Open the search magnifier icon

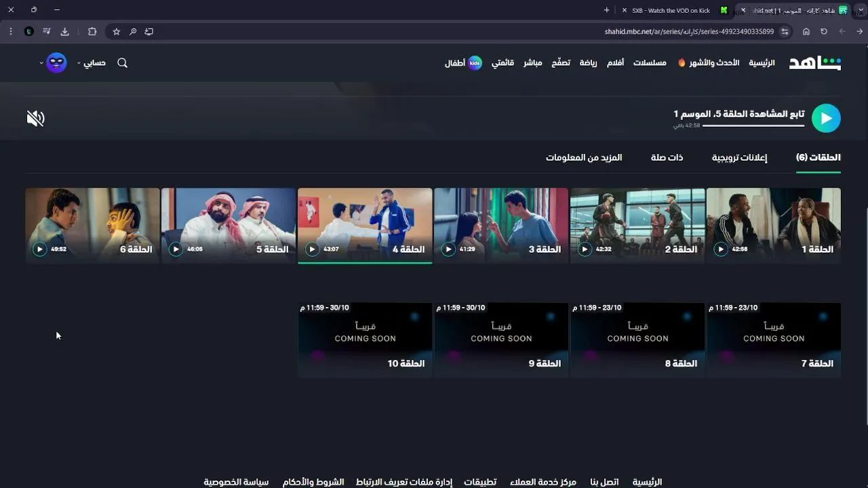coord(122,63)
